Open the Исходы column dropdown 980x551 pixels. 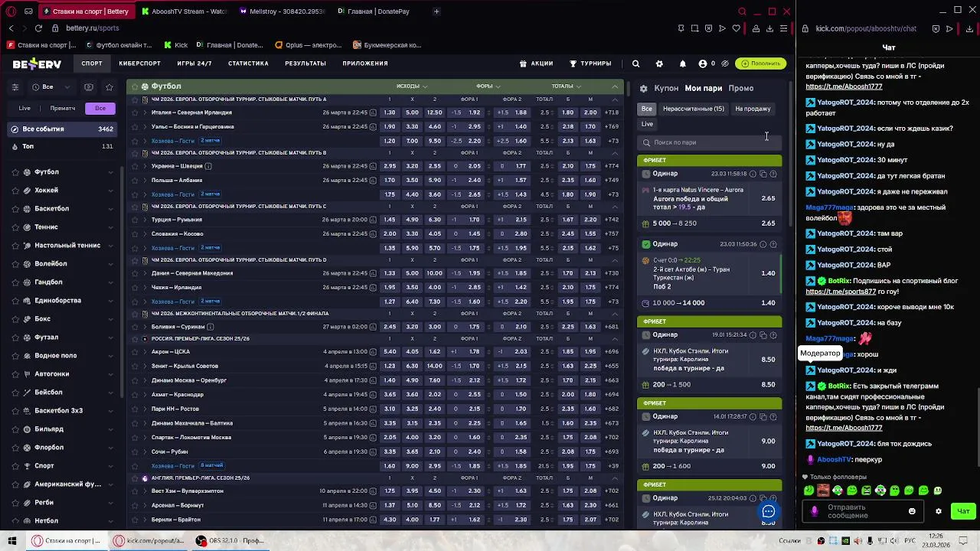tap(412, 86)
